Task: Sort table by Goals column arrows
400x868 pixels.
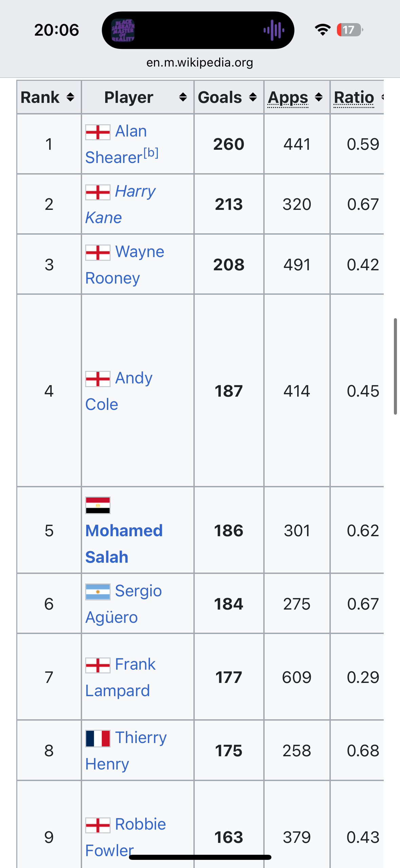Action: tap(253, 97)
